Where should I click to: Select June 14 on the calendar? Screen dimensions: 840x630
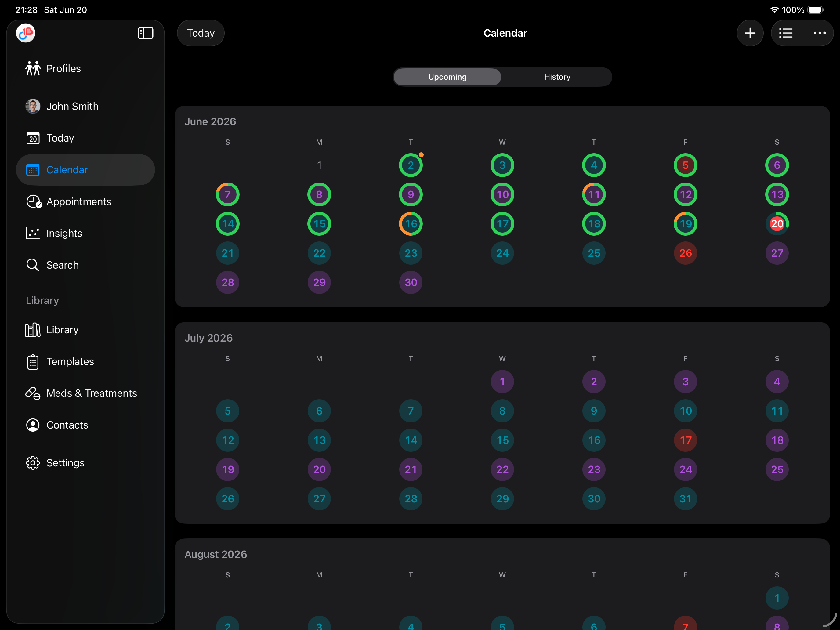point(228,224)
